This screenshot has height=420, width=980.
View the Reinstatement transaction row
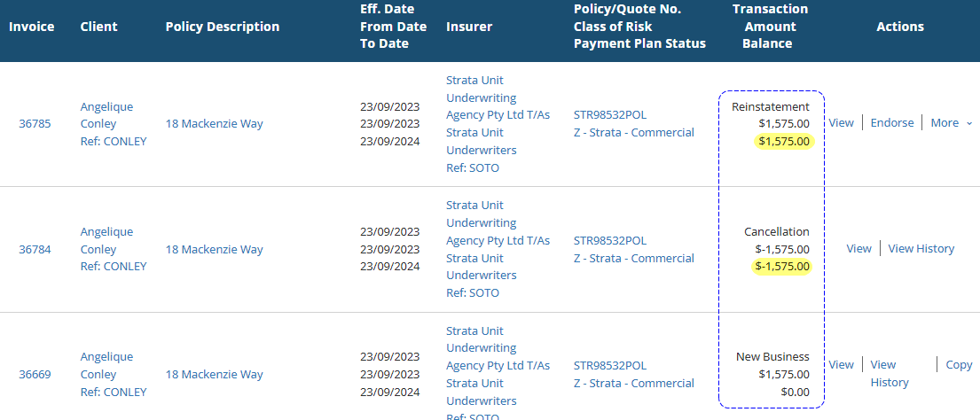coord(841,123)
